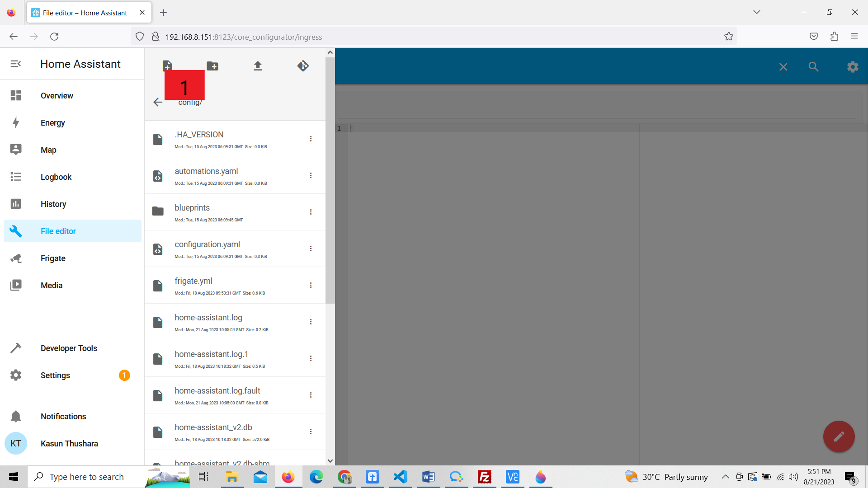868x488 pixels.
Task: Open the History panel
Action: click(x=72, y=204)
